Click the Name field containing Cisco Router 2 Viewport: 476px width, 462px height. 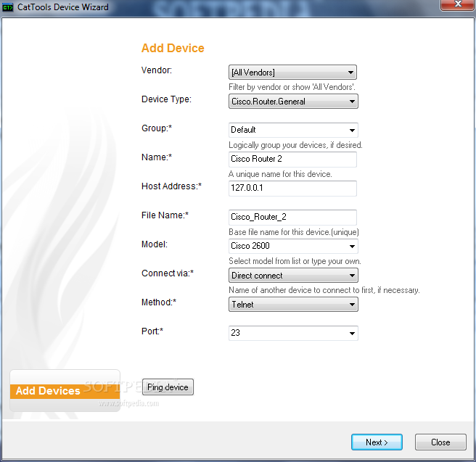[292, 160]
